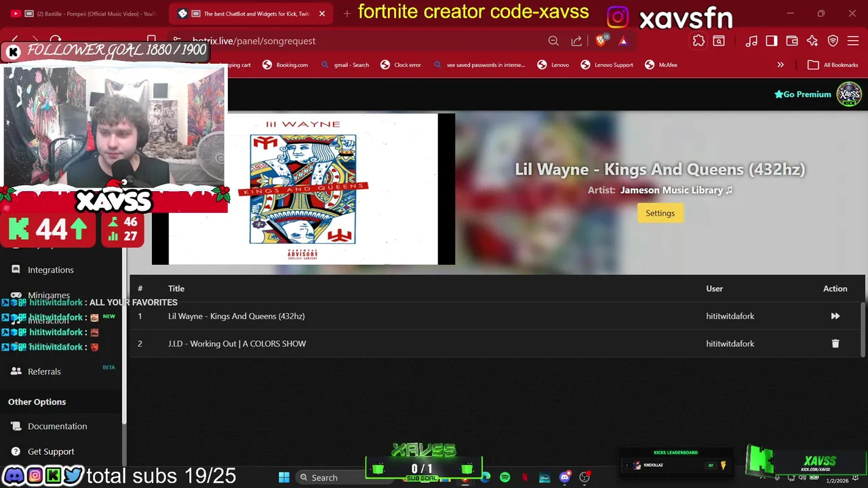Open Documentation in the sidebar

click(x=58, y=426)
